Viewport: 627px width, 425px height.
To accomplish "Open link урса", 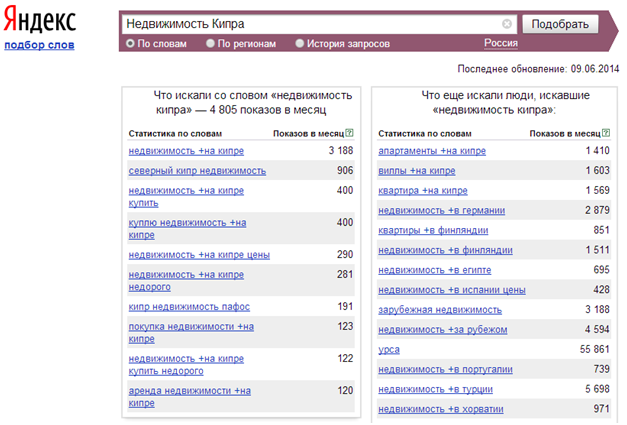I will tap(389, 350).
